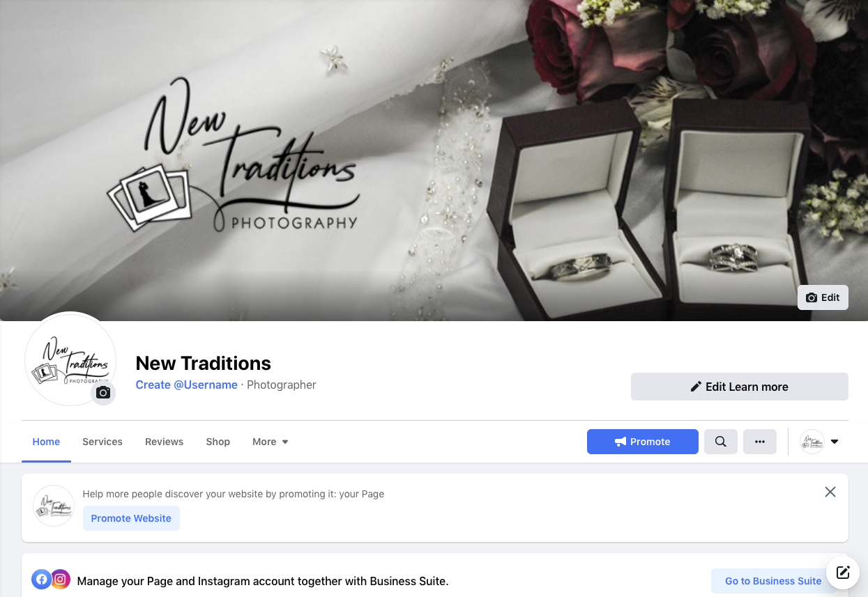The height and width of the screenshot is (597, 868).
Task: Dismiss the Promote Website suggestion card
Action: pos(830,492)
